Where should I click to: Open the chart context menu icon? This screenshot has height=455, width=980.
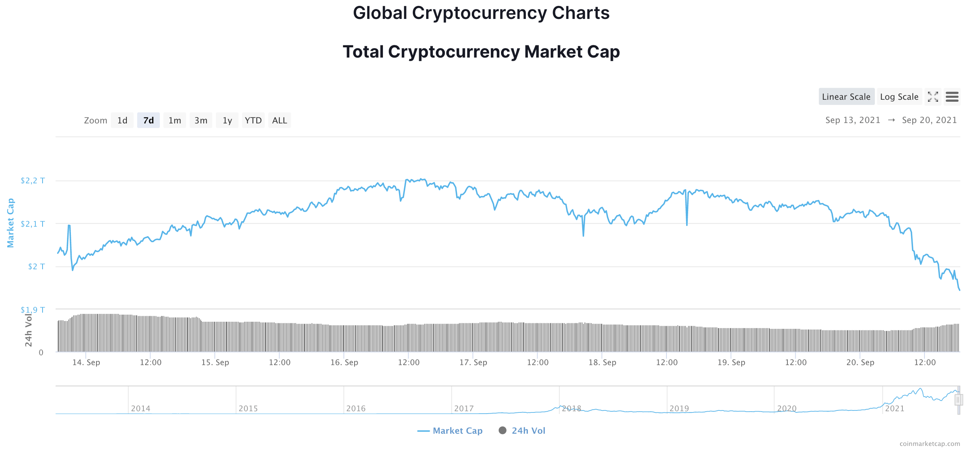tap(952, 97)
